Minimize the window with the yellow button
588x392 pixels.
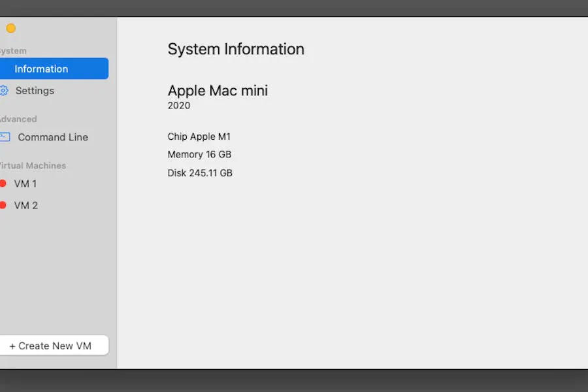pos(10,28)
